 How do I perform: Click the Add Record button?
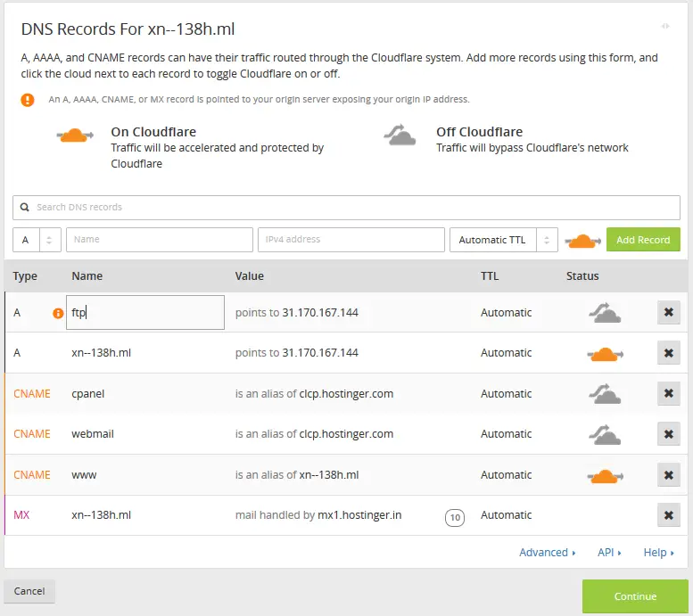tap(643, 240)
